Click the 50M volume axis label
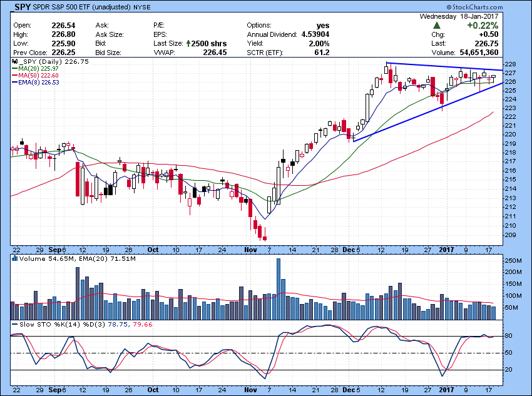 pyautogui.click(x=513, y=308)
